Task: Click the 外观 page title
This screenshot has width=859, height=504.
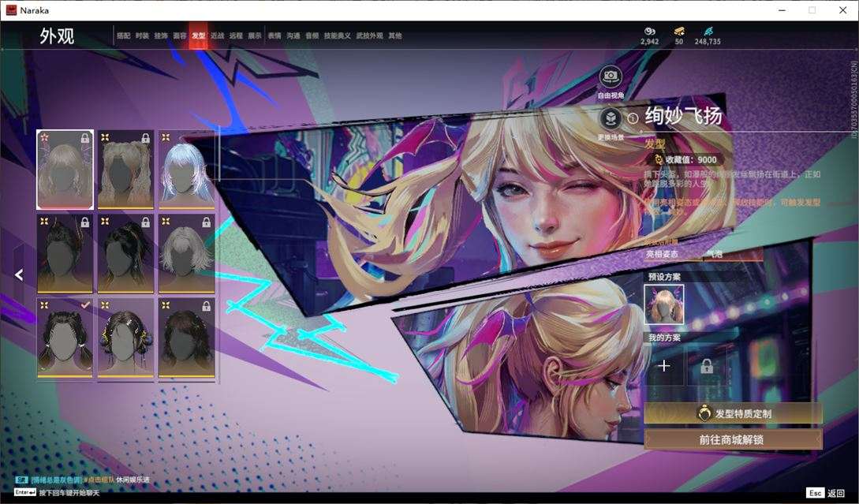Action: [x=57, y=36]
